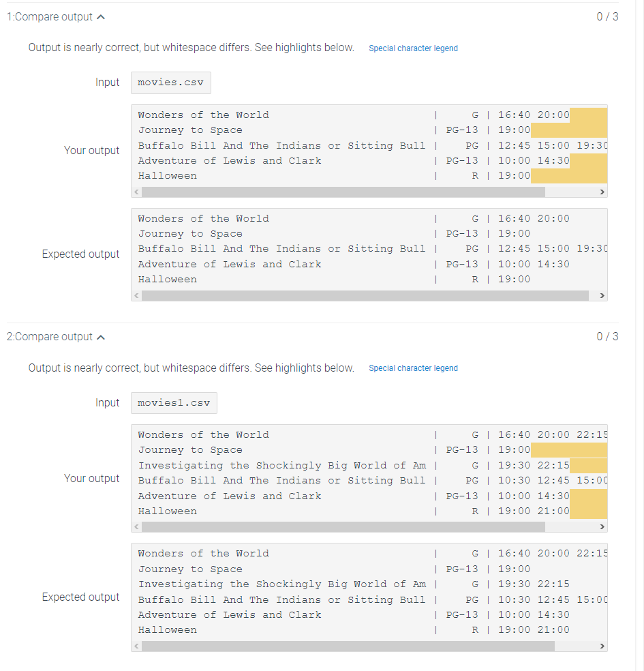Click the 0 / 3 score for test 2
This screenshot has height=671, width=644.
(x=607, y=336)
